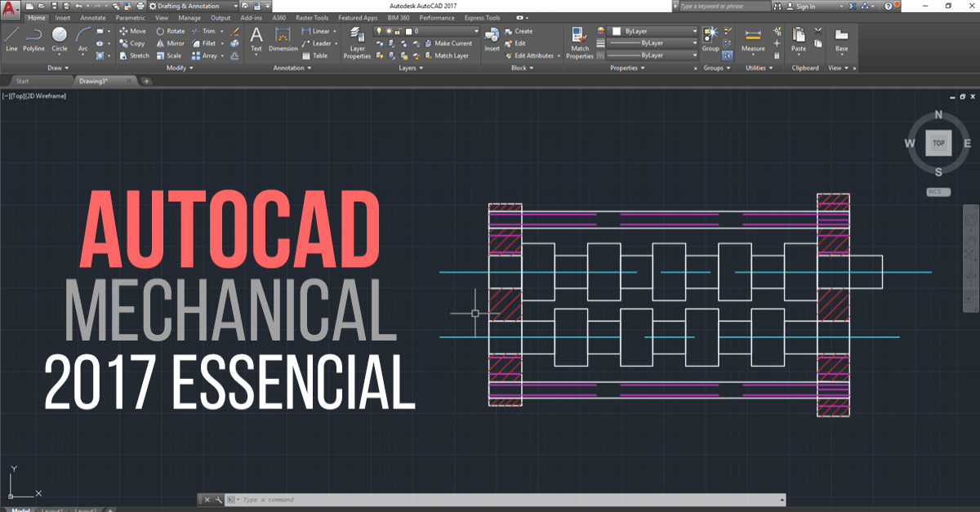Image resolution: width=980 pixels, height=512 pixels.
Task: Expand the Layers panel
Action: (410, 68)
